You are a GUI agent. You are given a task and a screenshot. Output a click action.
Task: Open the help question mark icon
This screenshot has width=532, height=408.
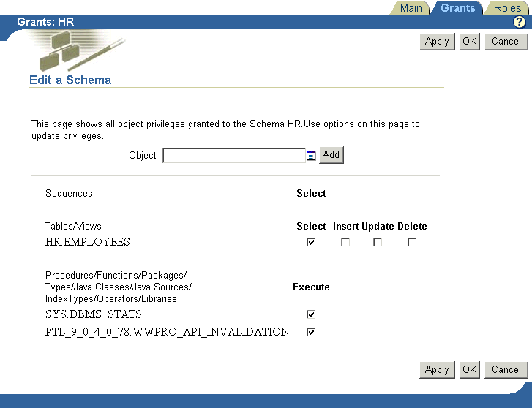[519, 22]
